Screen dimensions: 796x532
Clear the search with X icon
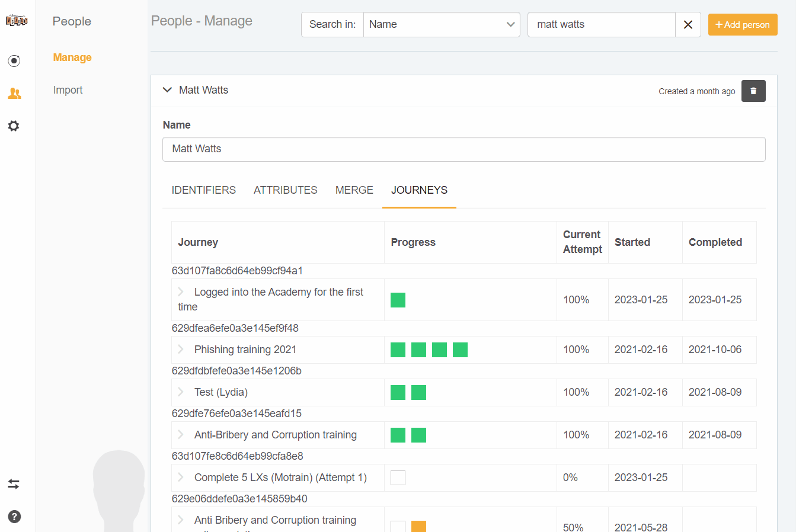tap(688, 25)
